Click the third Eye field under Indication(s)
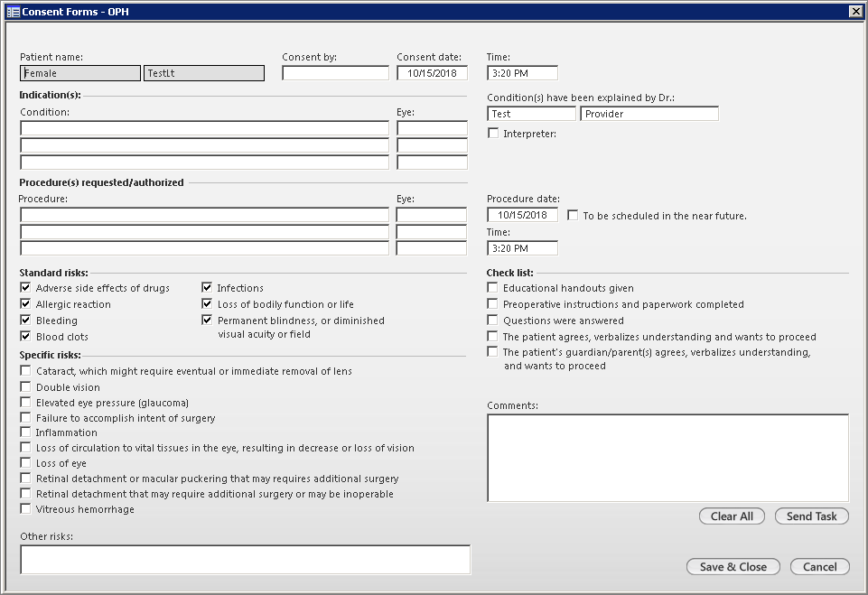The height and width of the screenshot is (595, 868). click(432, 163)
